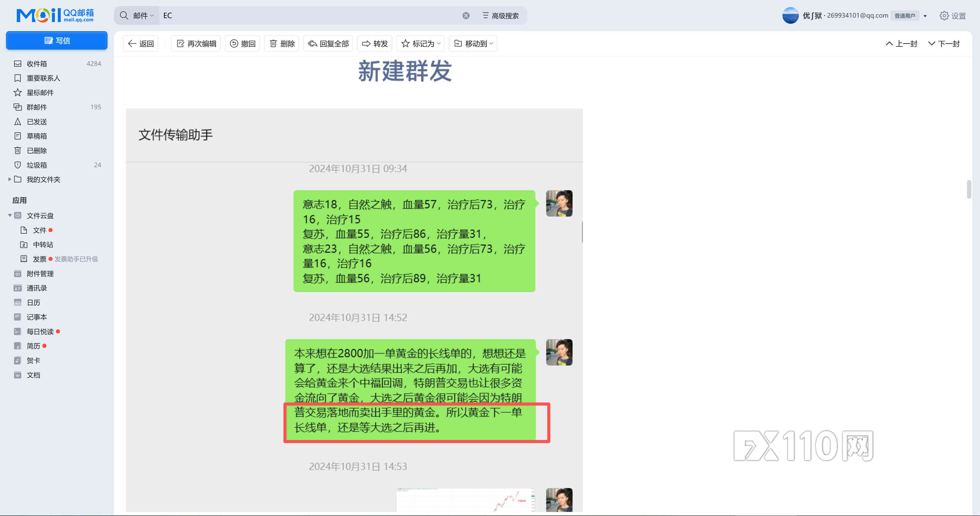The image size is (980, 516).
Task: Click the attachment management icon
Action: (x=18, y=274)
